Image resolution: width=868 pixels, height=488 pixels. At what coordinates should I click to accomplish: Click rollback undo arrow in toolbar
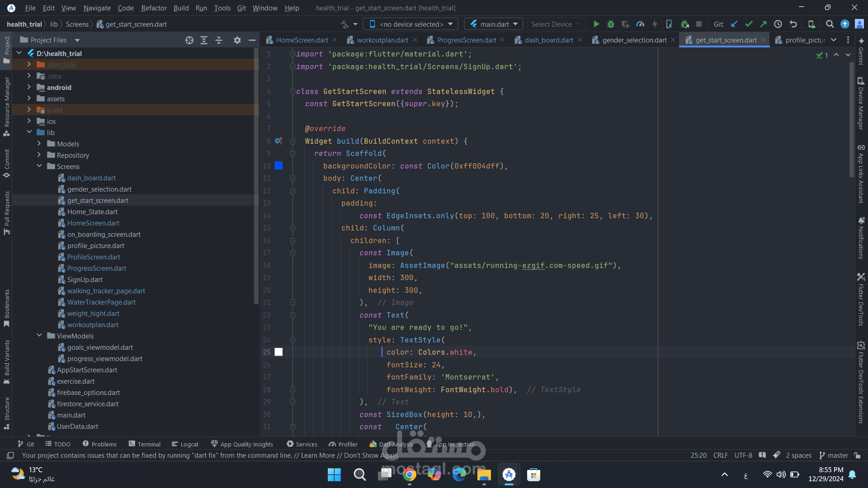point(793,24)
